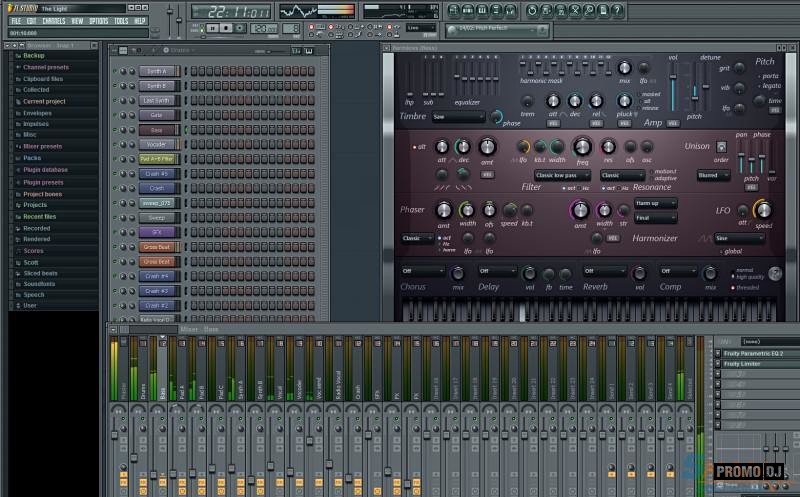The image size is (800, 497).
Task: Open the Timbre Saw waveform dropdown
Action: click(x=458, y=117)
